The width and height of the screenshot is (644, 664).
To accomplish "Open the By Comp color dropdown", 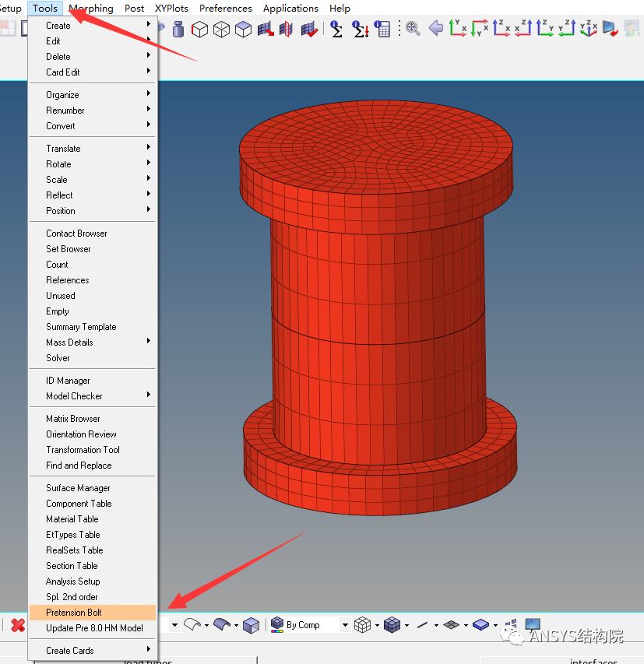I will click(x=346, y=624).
